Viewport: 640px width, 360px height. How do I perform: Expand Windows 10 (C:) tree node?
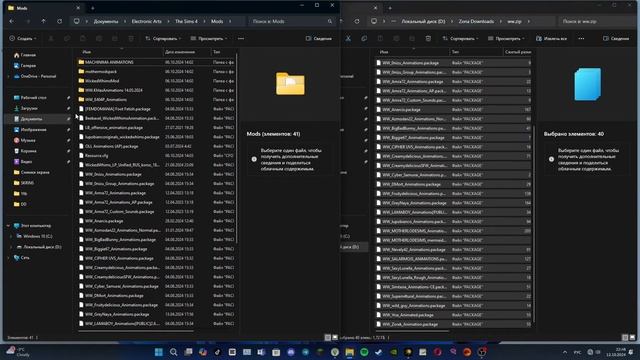(x=11, y=236)
